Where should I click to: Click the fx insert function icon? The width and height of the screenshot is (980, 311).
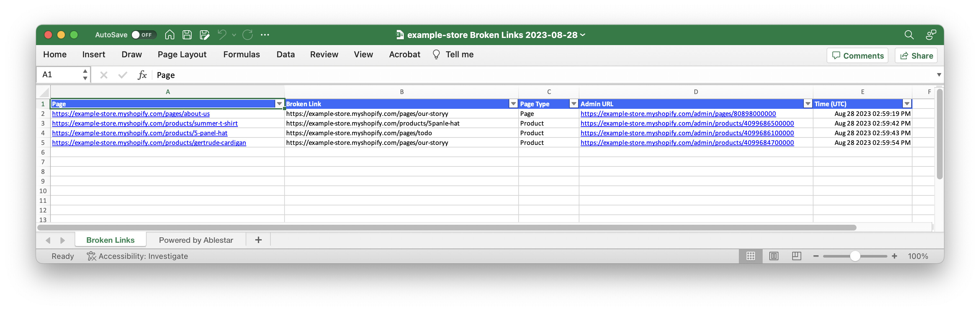pos(142,75)
